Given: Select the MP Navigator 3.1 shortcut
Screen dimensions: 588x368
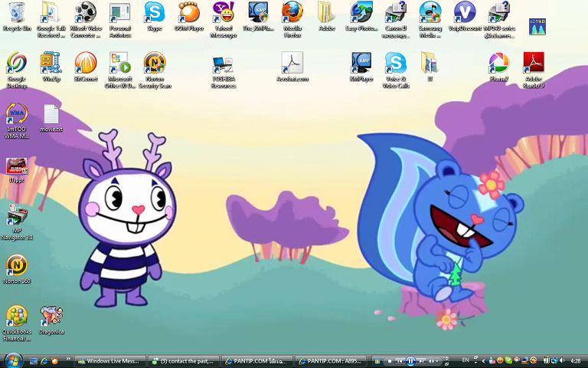Looking at the screenshot, I should [17, 222].
